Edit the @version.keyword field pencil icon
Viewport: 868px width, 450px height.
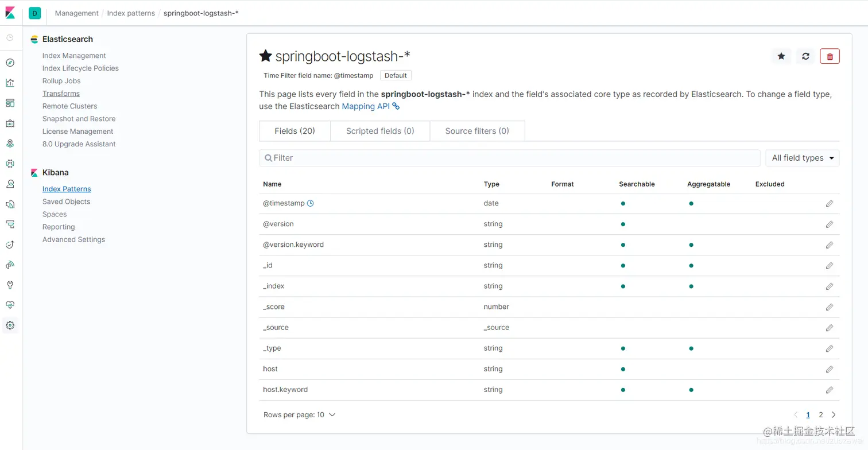[830, 245]
